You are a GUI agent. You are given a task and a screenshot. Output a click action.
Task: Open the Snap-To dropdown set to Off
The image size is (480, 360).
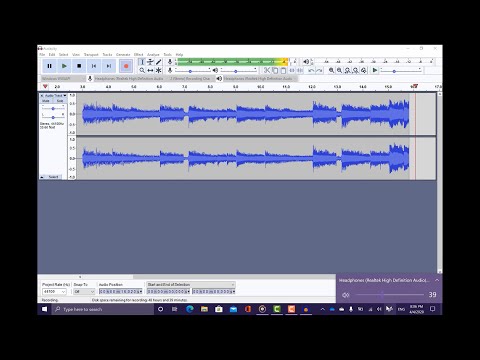pyautogui.click(x=84, y=292)
